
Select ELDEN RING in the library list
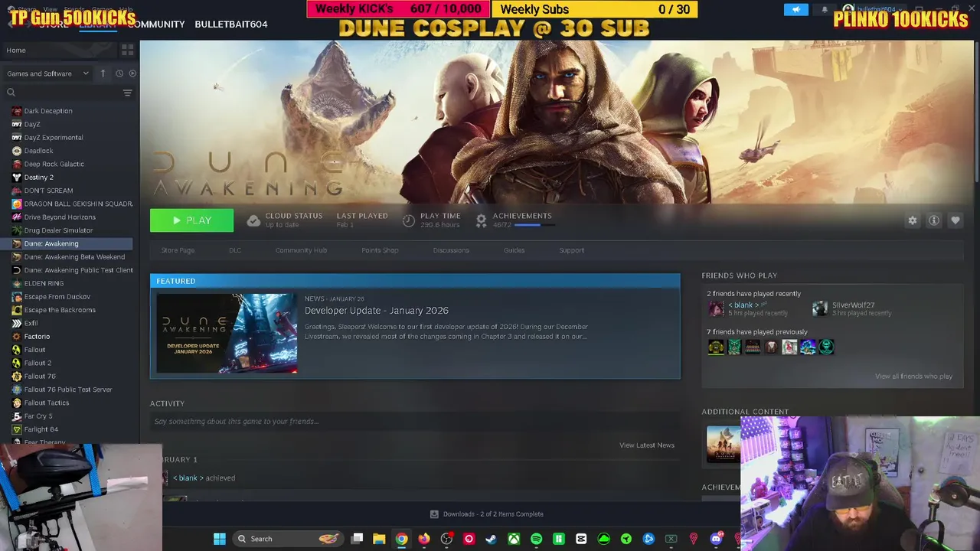44,283
